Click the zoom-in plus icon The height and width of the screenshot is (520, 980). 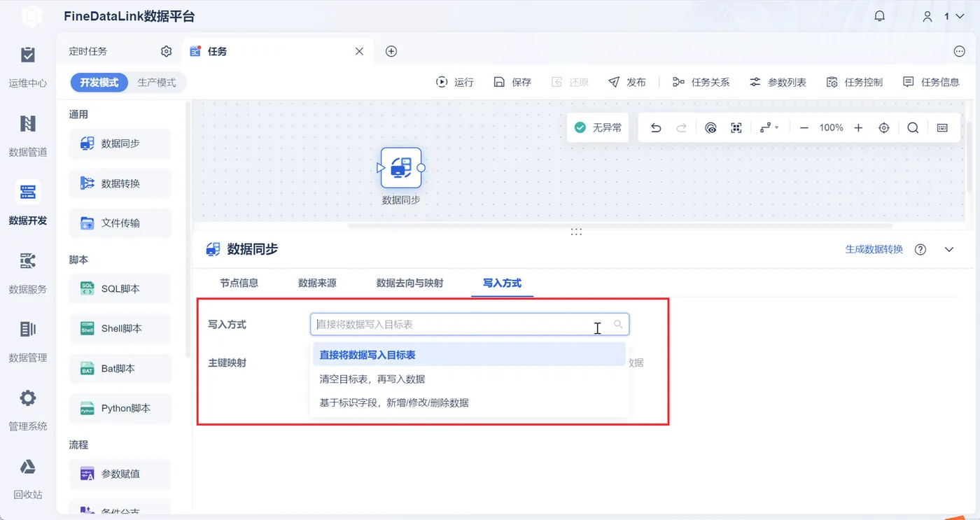tap(858, 128)
